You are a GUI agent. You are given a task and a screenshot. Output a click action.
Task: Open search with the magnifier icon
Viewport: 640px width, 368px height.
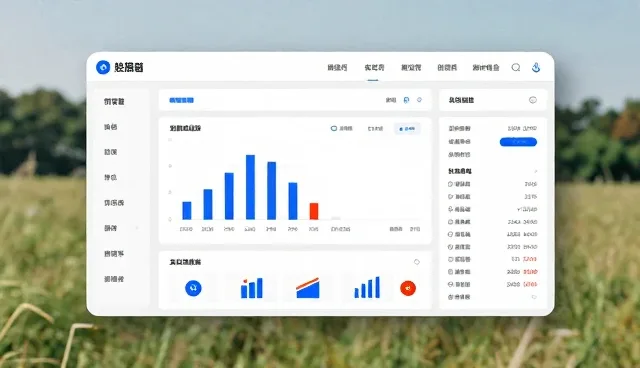tap(516, 67)
